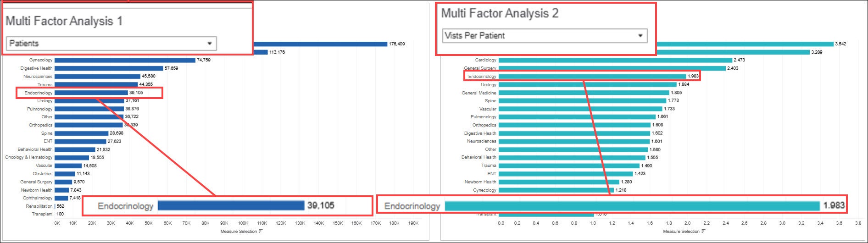The width and height of the screenshot is (868, 243).
Task: Click sort icon beside left chart's Measure Selection
Action: coord(261,231)
